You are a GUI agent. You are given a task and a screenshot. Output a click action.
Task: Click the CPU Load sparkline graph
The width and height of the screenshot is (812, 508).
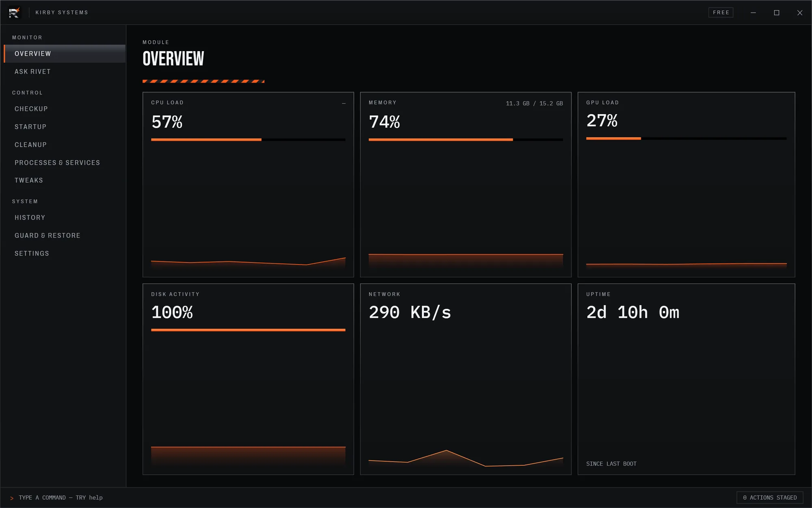248,263
